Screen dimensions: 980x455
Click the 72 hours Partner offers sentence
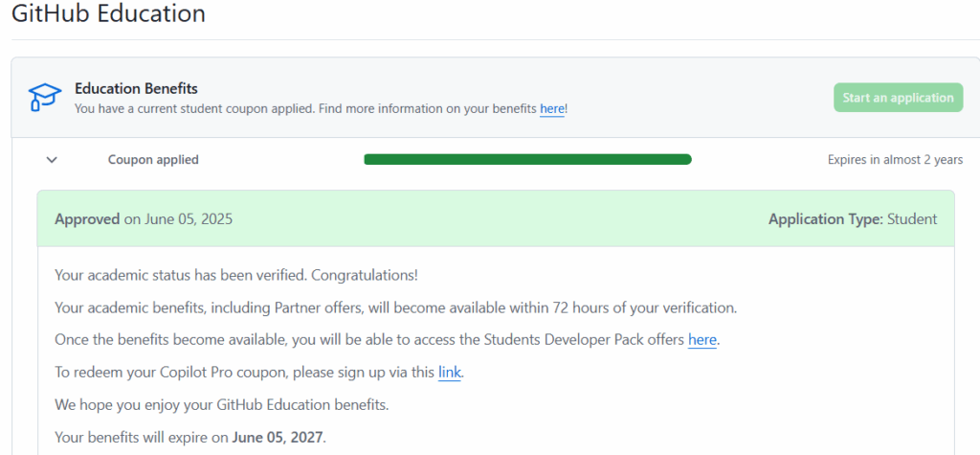pyautogui.click(x=395, y=308)
